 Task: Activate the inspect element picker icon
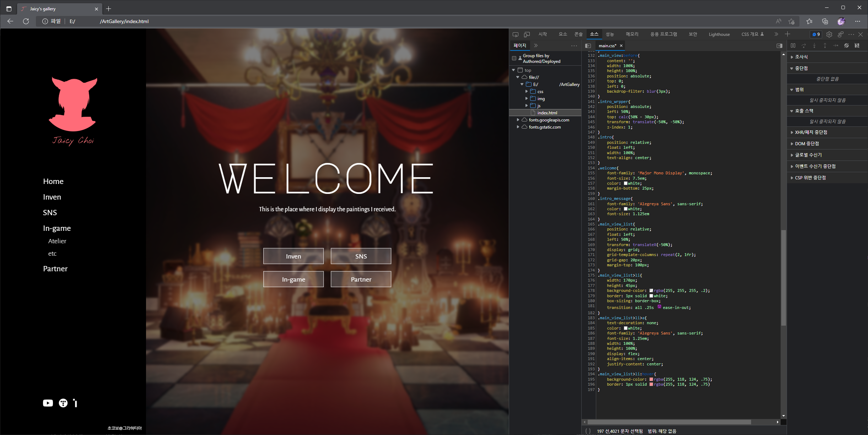click(516, 34)
